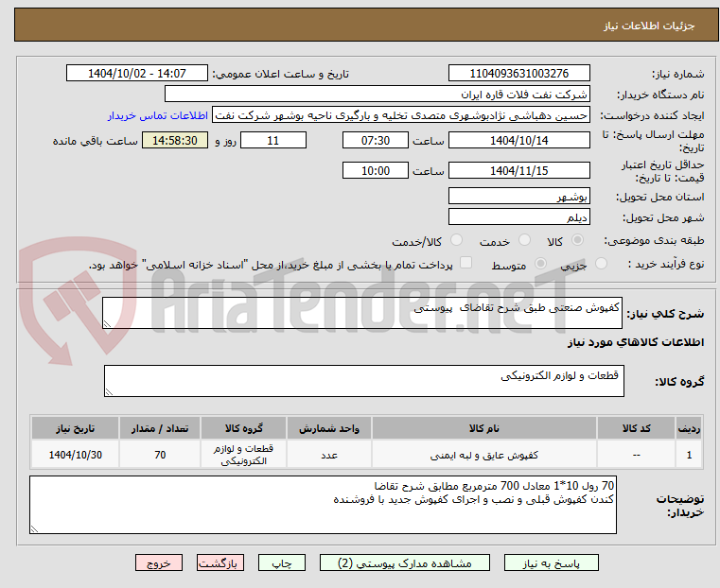Click table cell قطعات و لوازم الکترونیکی
720x588 pixels.
tap(243, 455)
